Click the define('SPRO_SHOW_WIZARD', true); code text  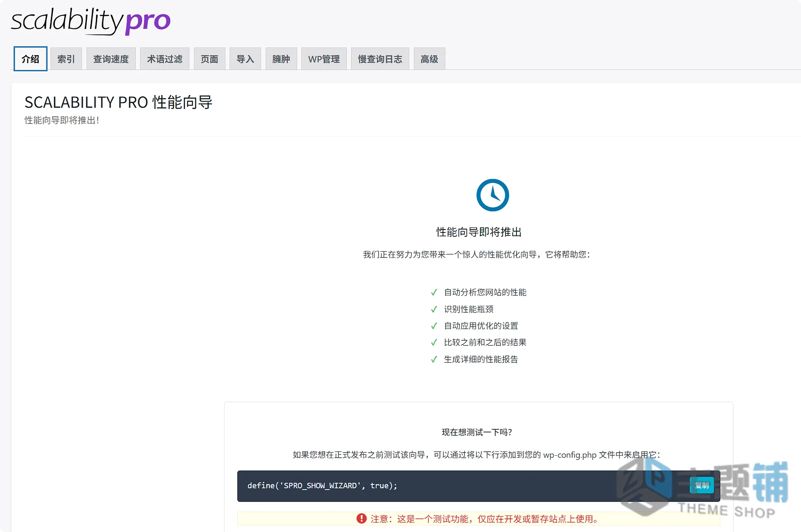322,486
